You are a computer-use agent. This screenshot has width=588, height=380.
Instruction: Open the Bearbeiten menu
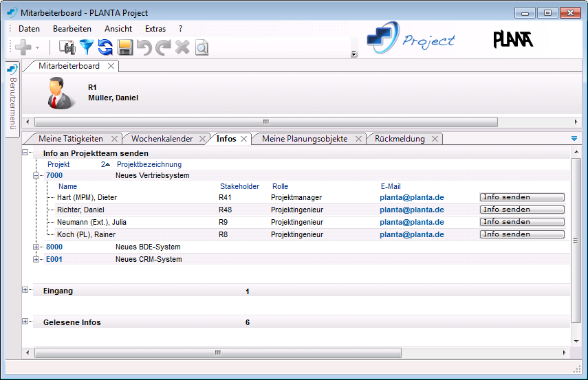72,29
